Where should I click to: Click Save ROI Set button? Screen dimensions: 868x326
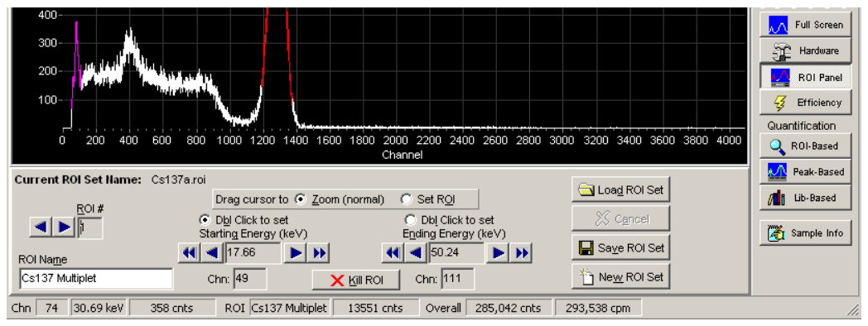620,247
